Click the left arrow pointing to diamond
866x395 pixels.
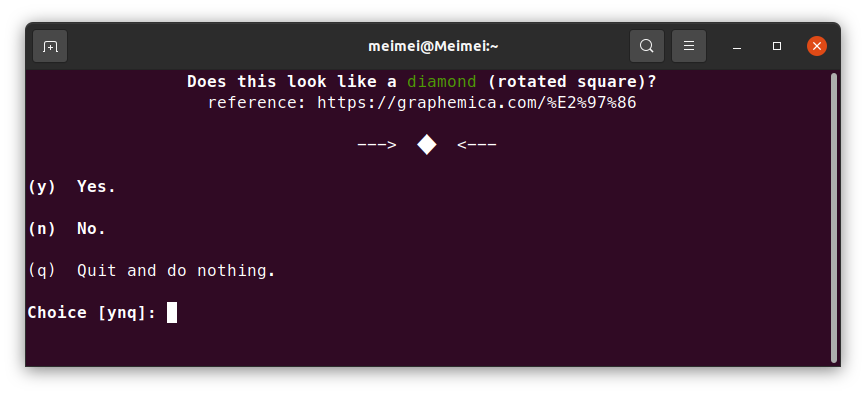(x=377, y=145)
